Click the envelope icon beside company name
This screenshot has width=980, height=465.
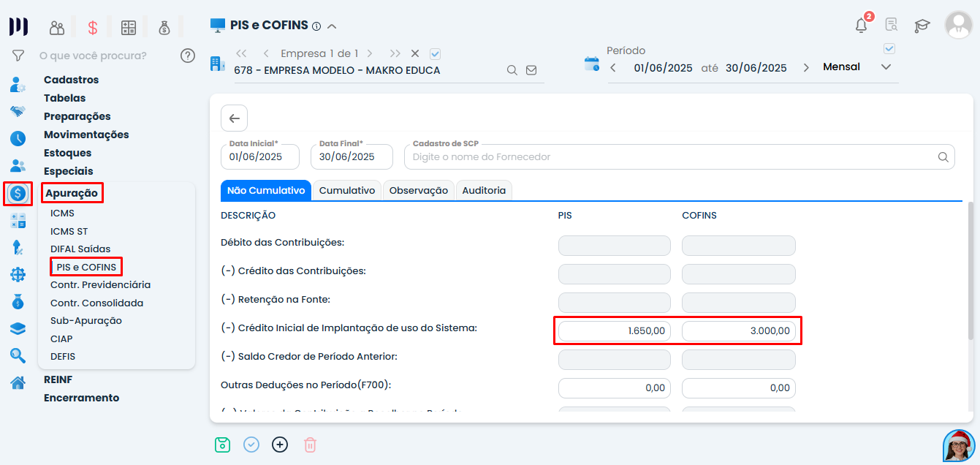531,70
